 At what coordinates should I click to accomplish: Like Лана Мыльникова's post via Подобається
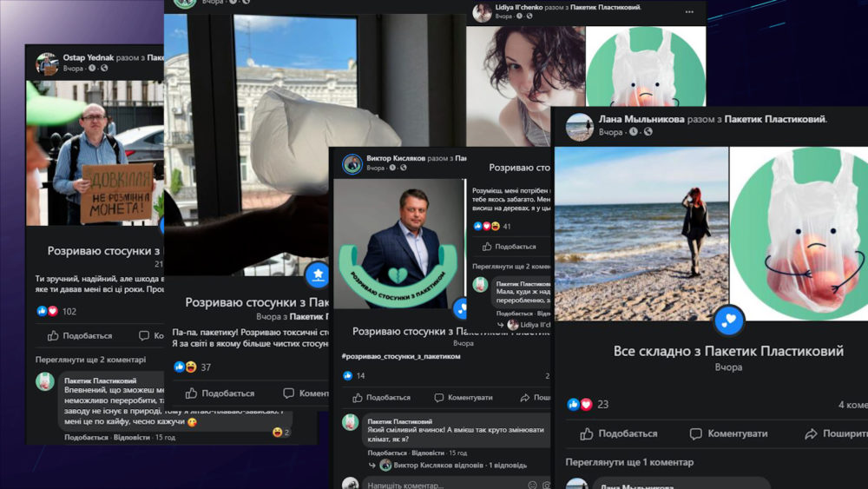619,433
